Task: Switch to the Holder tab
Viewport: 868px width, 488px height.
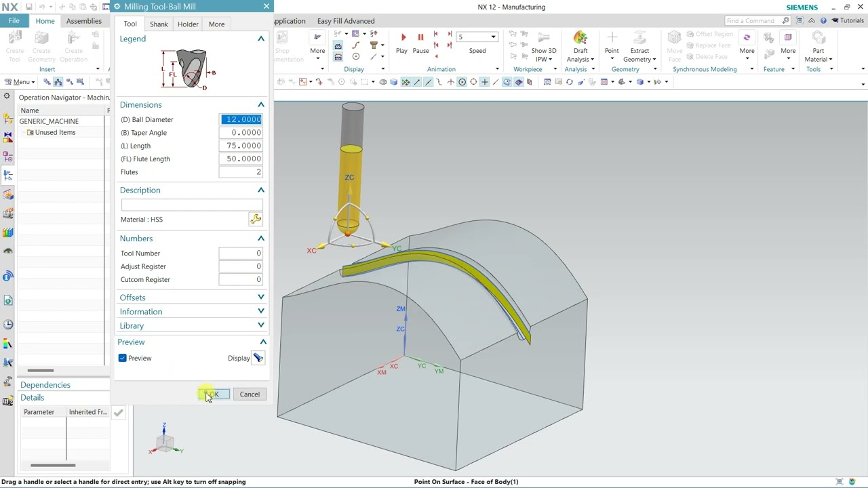Action: [x=188, y=24]
